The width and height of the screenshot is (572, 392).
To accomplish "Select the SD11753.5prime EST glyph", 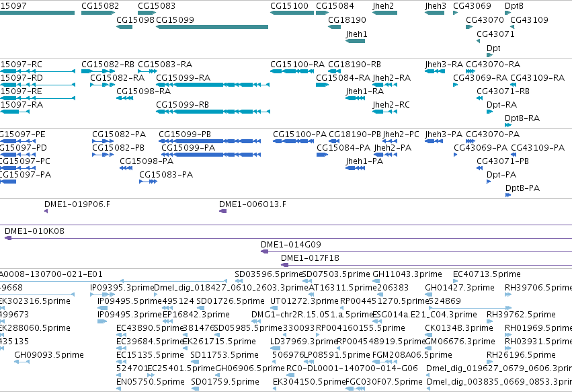I will click(x=195, y=362).
